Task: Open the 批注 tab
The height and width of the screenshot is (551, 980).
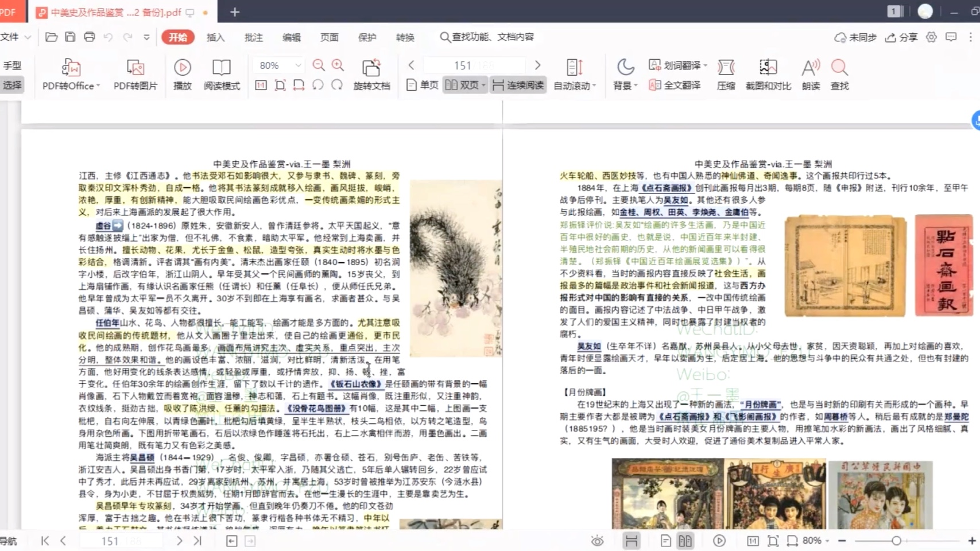Action: [x=253, y=37]
